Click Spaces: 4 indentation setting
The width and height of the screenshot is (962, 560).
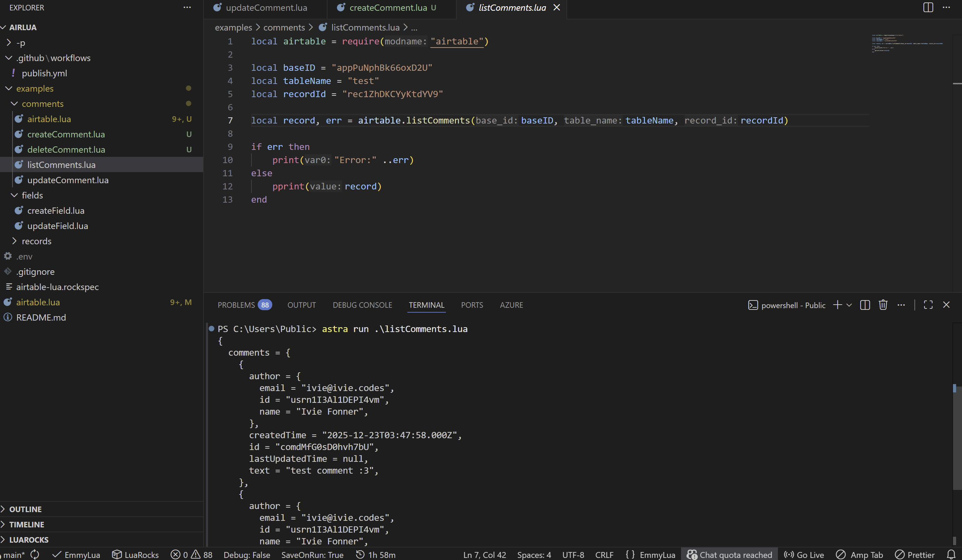tap(534, 554)
